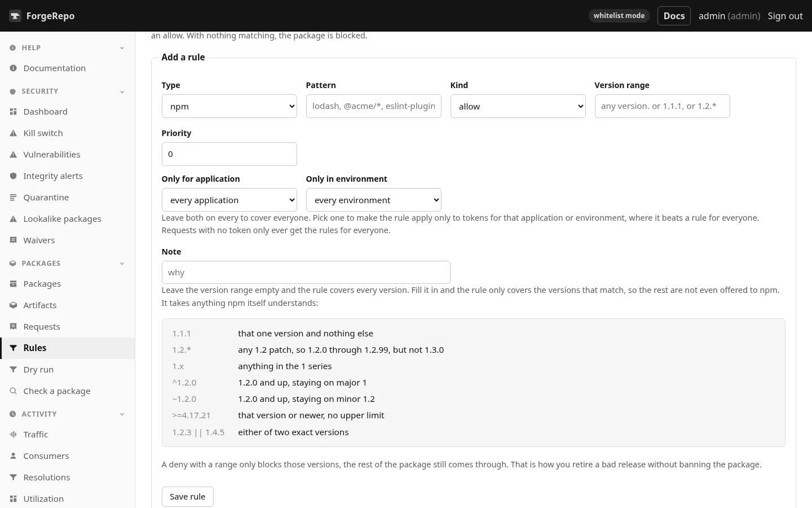The image size is (812, 508).
Task: Click the Help section info icon
Action: [x=12, y=48]
